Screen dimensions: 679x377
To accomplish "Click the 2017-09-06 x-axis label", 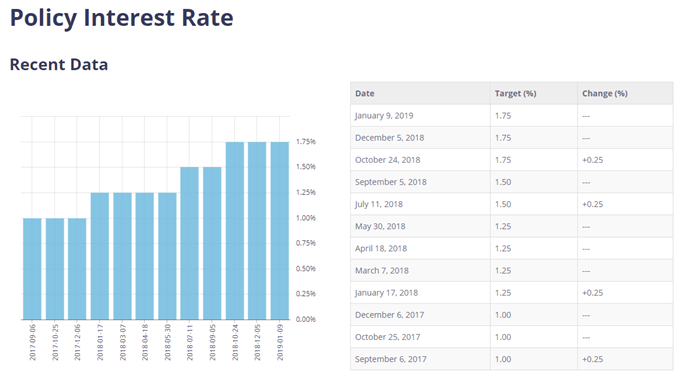I will pos(32,342).
